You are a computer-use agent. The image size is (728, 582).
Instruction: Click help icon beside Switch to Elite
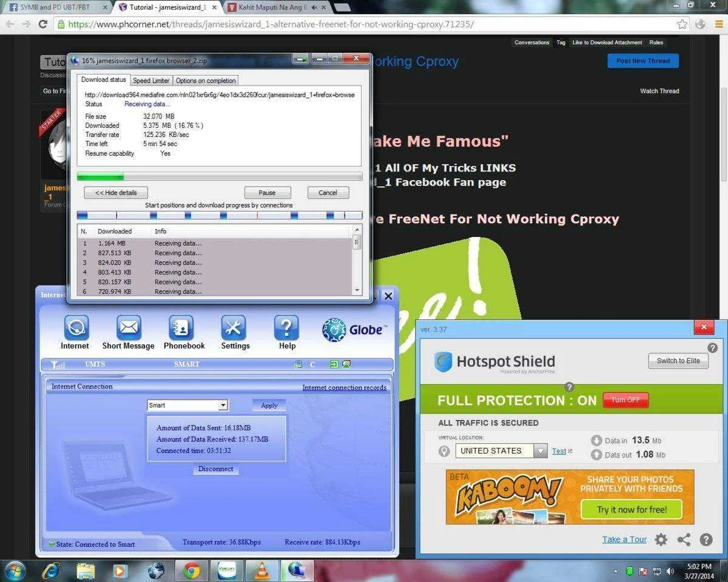click(713, 348)
